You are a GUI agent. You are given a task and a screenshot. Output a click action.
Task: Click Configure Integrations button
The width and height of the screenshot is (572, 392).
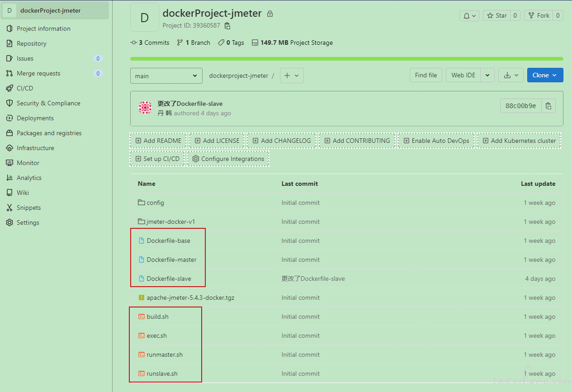228,159
